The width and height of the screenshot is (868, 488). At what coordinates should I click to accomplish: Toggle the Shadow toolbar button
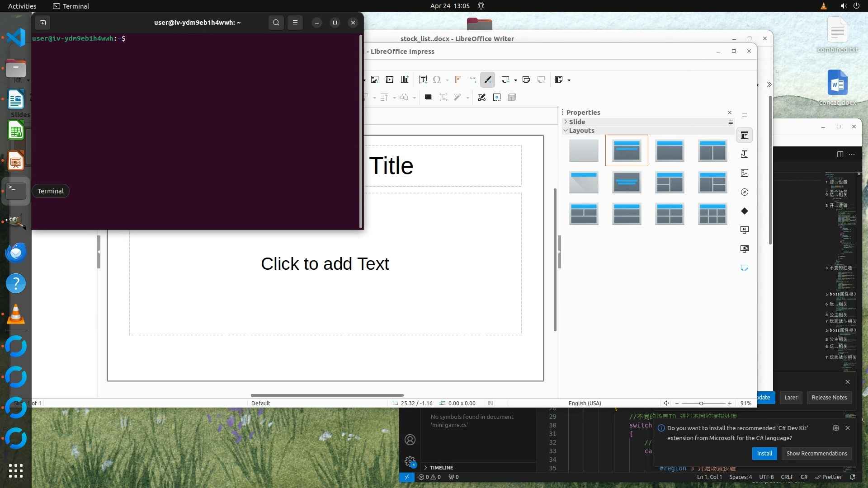[428, 97]
